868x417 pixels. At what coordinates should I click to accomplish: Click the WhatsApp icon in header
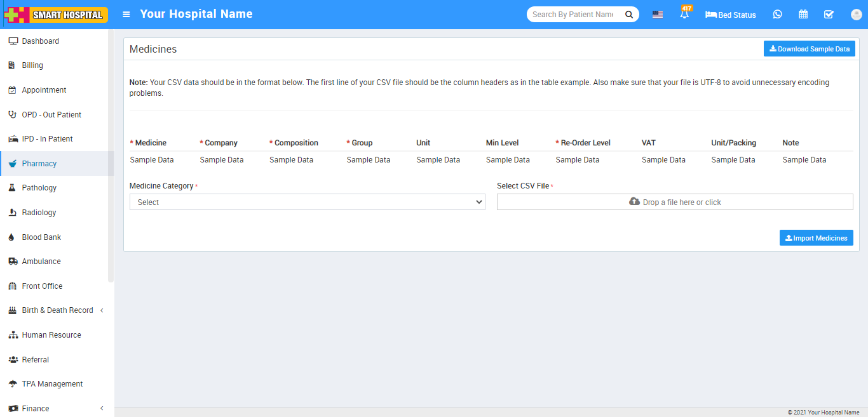(777, 15)
